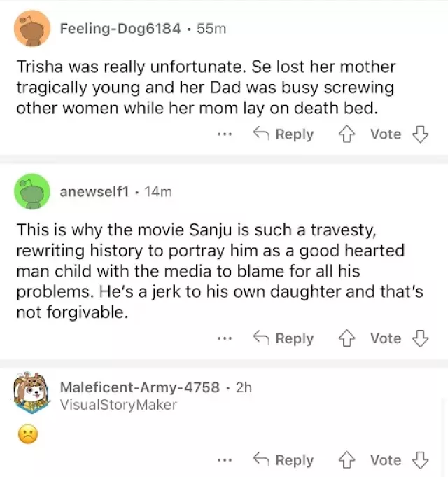Open the three-dot menu on anewself1's comment
Screen dimensions: 448x477
click(225, 338)
